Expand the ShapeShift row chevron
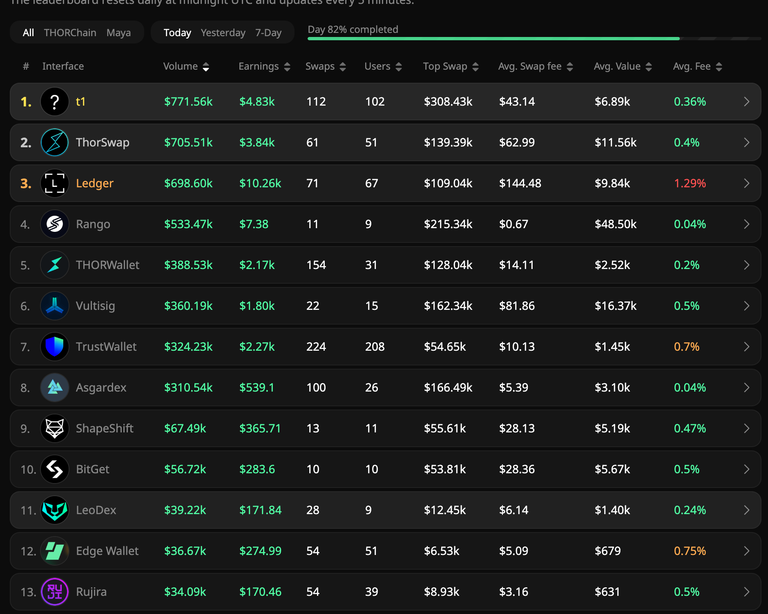Image resolution: width=768 pixels, height=614 pixels. [746, 428]
